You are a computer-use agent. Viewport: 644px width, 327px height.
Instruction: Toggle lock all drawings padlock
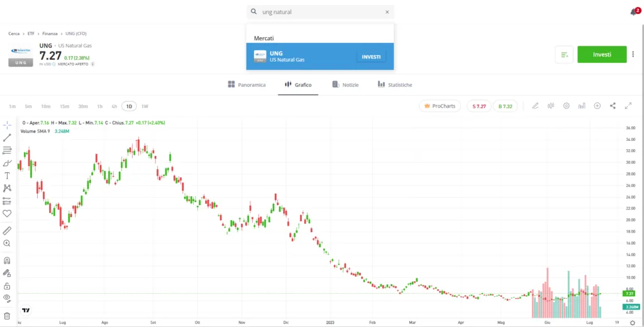tap(7, 286)
